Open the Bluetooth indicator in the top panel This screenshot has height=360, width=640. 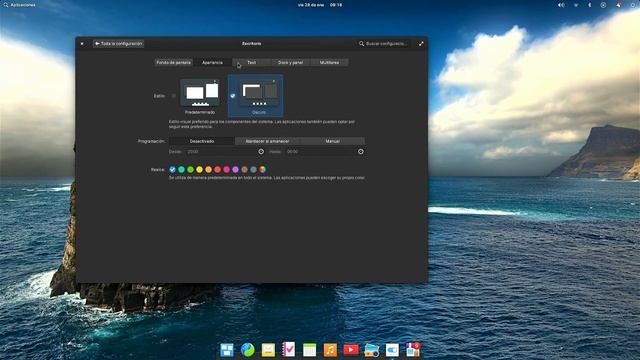[x=589, y=5]
